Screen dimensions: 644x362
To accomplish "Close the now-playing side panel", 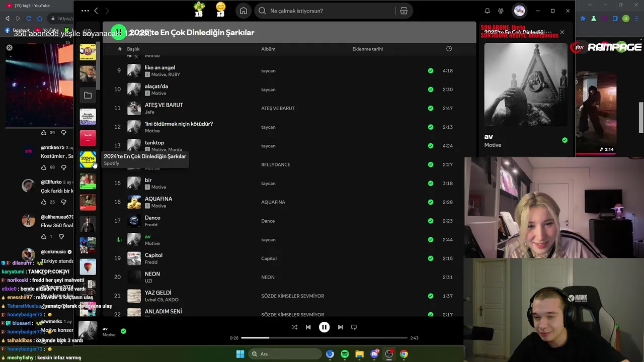I will [x=562, y=32].
